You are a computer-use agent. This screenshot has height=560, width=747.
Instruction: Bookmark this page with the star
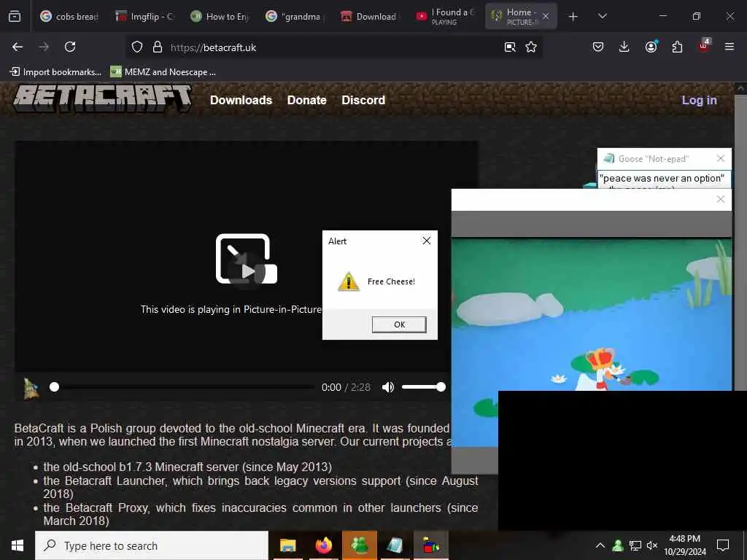(531, 47)
